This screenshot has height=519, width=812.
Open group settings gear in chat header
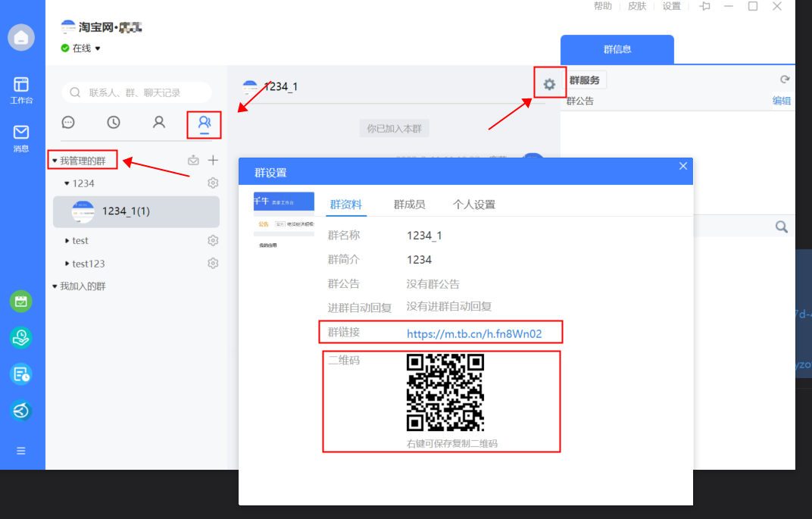(x=549, y=84)
